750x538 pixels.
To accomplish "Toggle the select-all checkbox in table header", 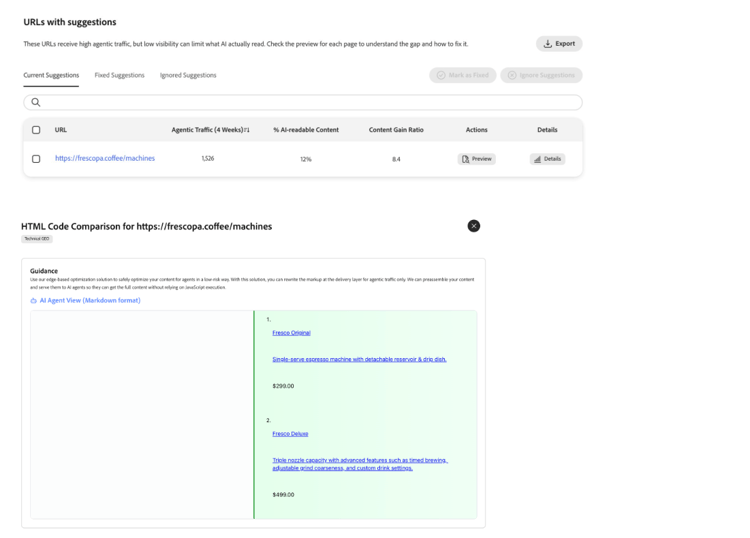I will (36, 130).
